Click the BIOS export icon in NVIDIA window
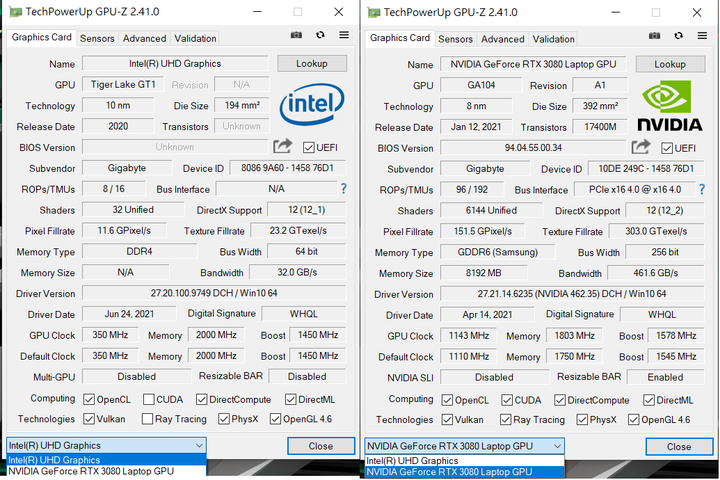 [x=641, y=147]
